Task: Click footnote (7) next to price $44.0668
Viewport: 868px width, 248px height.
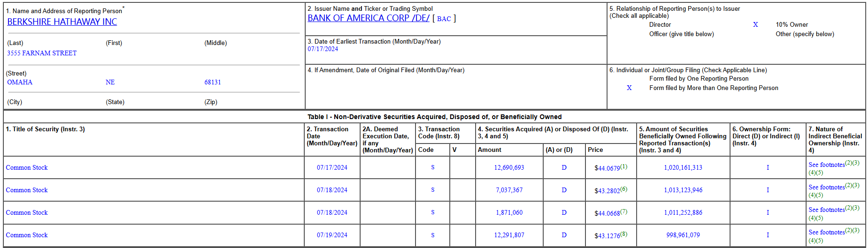Action: pyautogui.click(x=624, y=211)
